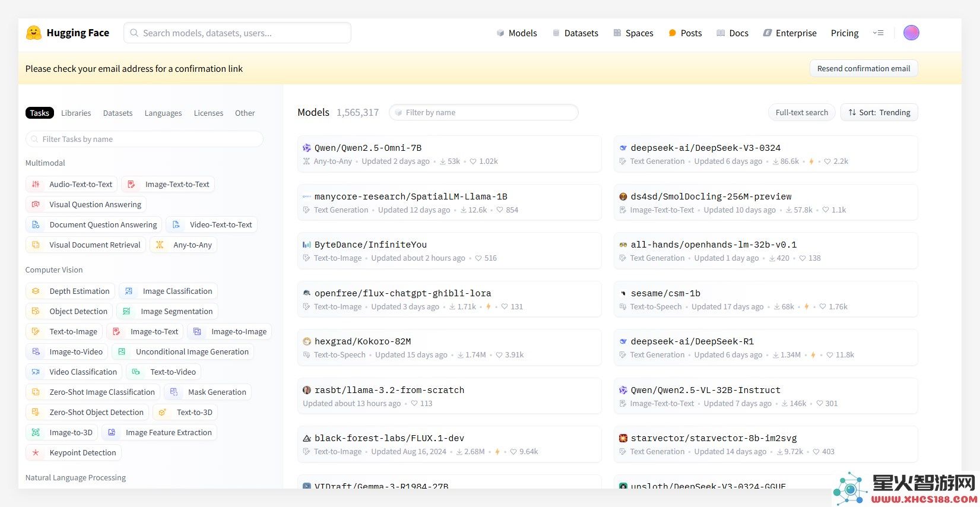Open Enterprise in the top navigation
This screenshot has height=507, width=980.
[x=789, y=33]
